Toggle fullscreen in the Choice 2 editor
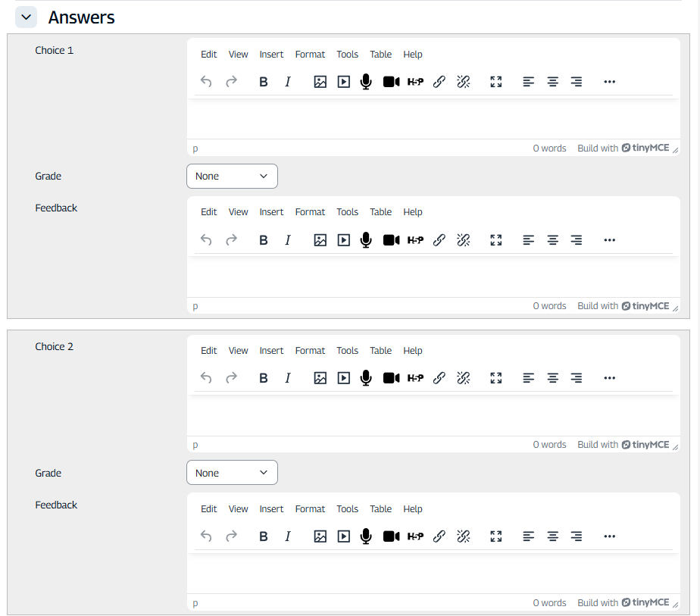The height and width of the screenshot is (616, 700). [496, 378]
